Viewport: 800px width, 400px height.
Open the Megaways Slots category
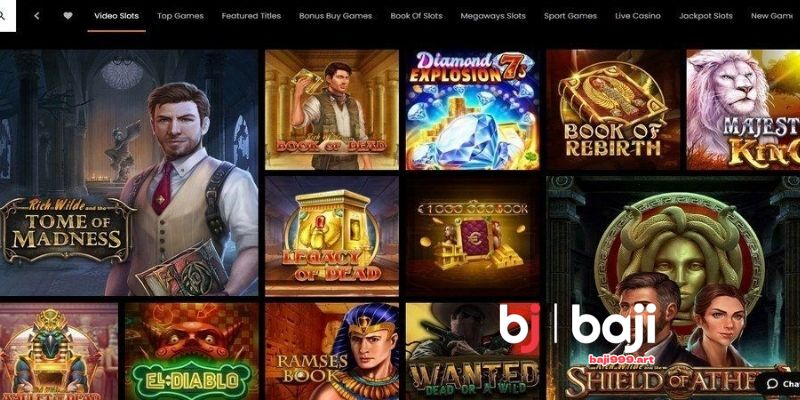click(493, 16)
